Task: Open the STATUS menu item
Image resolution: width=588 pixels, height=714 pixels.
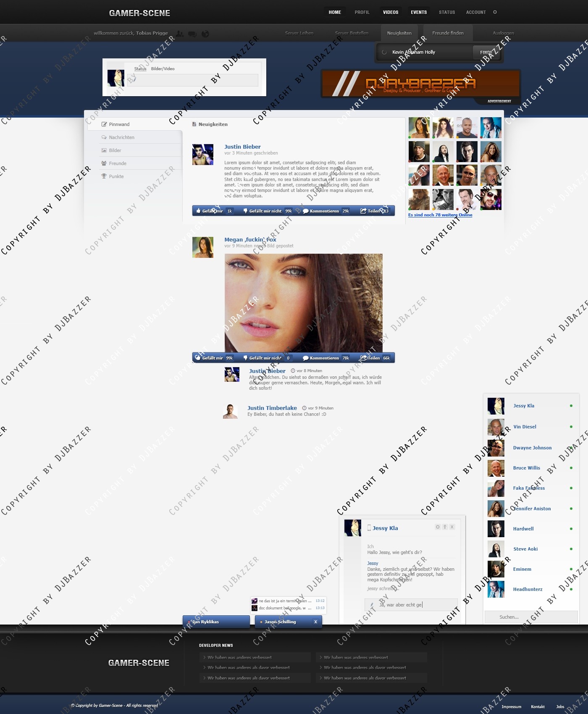Action: 447,12
